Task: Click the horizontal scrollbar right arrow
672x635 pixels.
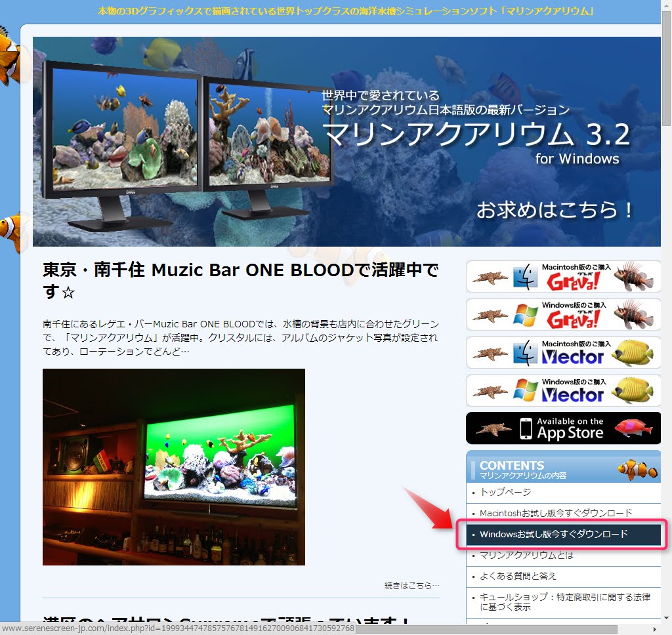Action: 655,629
